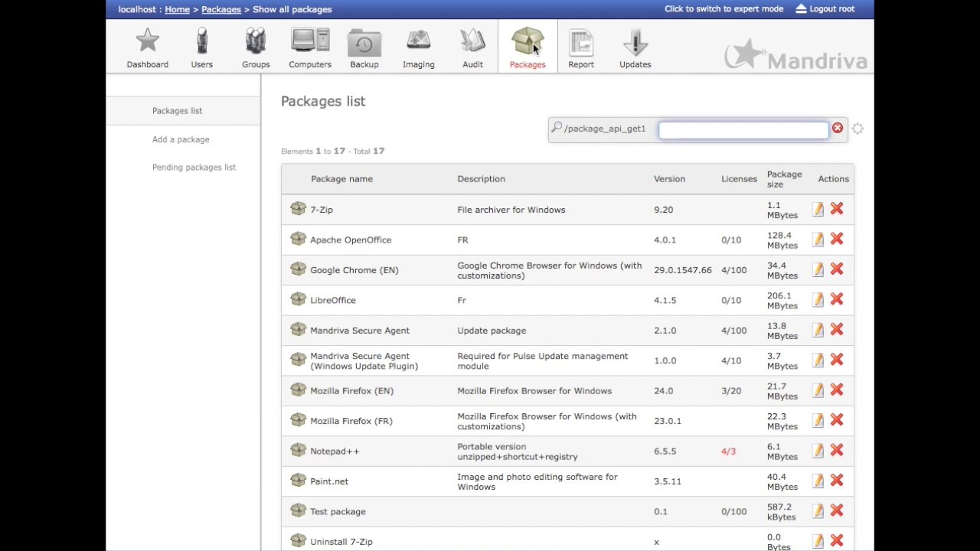The image size is (980, 551).
Task: Delete the 7-Zip package
Action: tap(837, 209)
